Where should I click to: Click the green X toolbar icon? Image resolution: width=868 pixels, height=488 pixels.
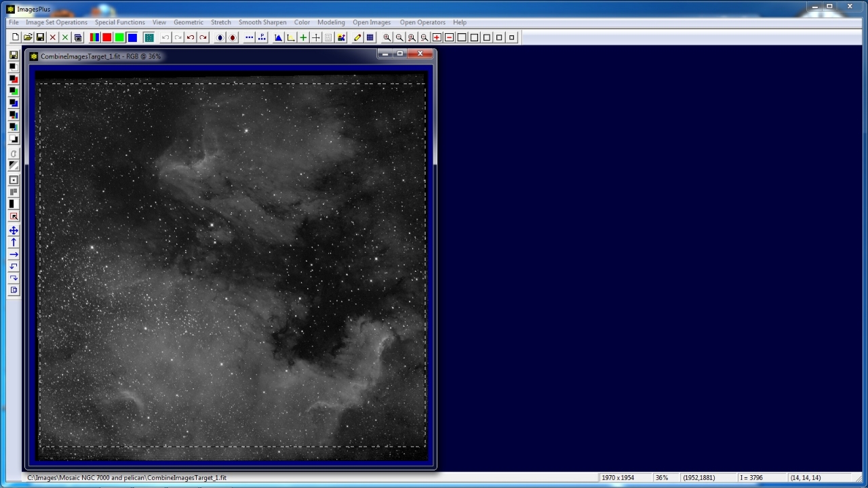click(x=65, y=37)
